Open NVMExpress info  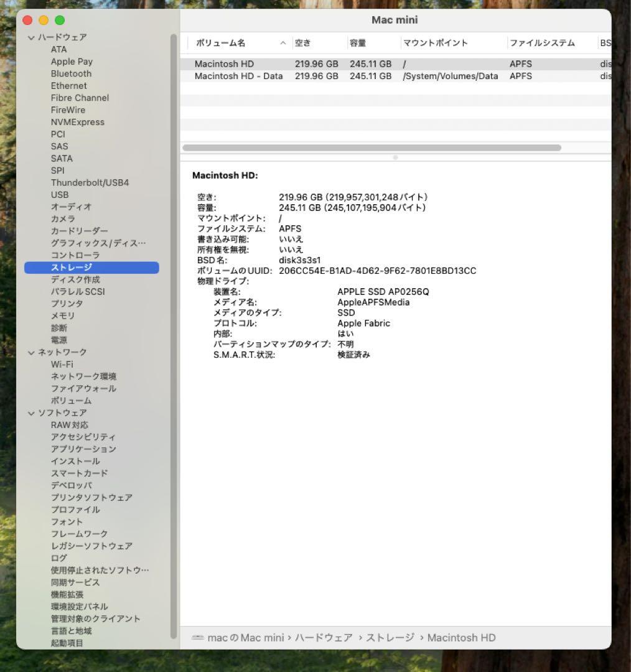[x=78, y=122]
